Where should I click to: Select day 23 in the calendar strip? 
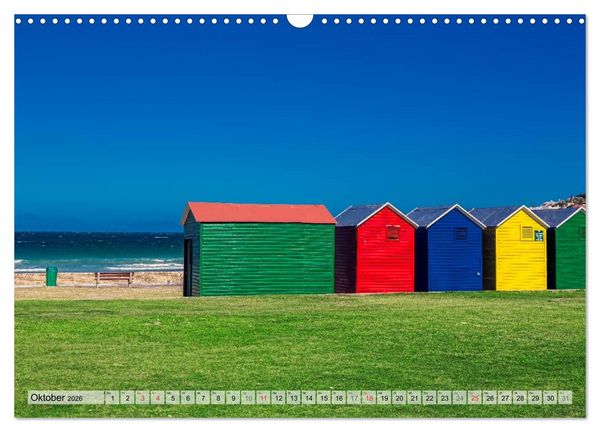(445, 398)
